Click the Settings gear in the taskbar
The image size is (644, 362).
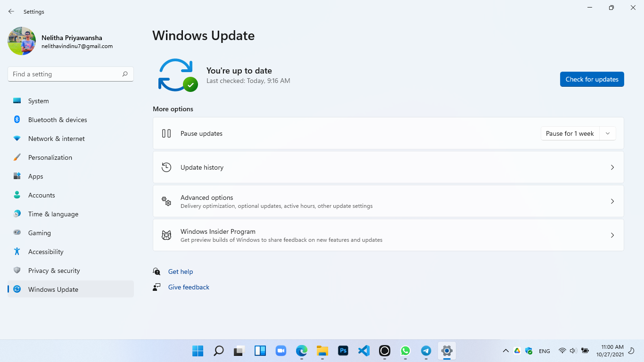click(447, 351)
